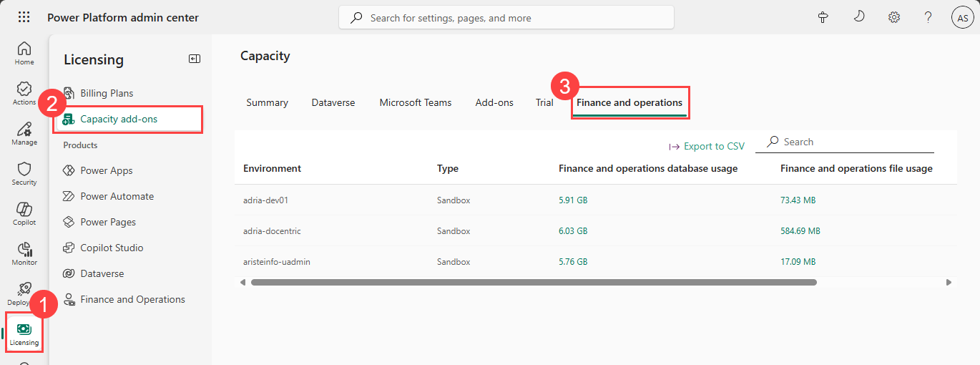Select the Microsoft Teams tab

(416, 102)
